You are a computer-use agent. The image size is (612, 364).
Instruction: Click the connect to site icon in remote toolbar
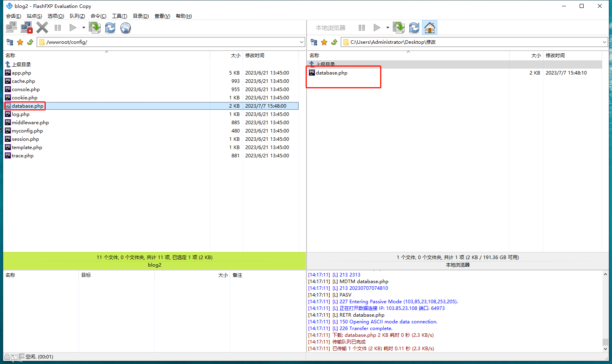pos(11,28)
